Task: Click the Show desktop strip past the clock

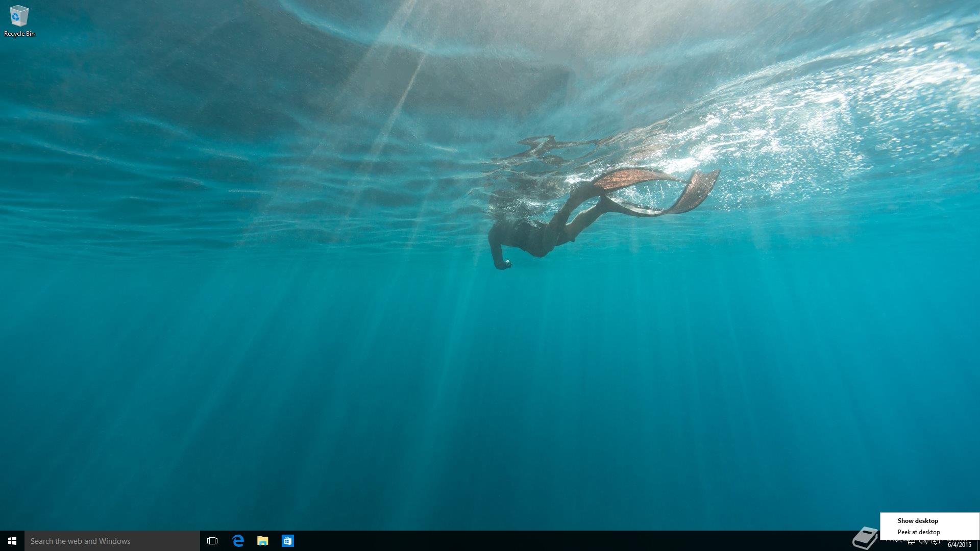Action: (978, 544)
